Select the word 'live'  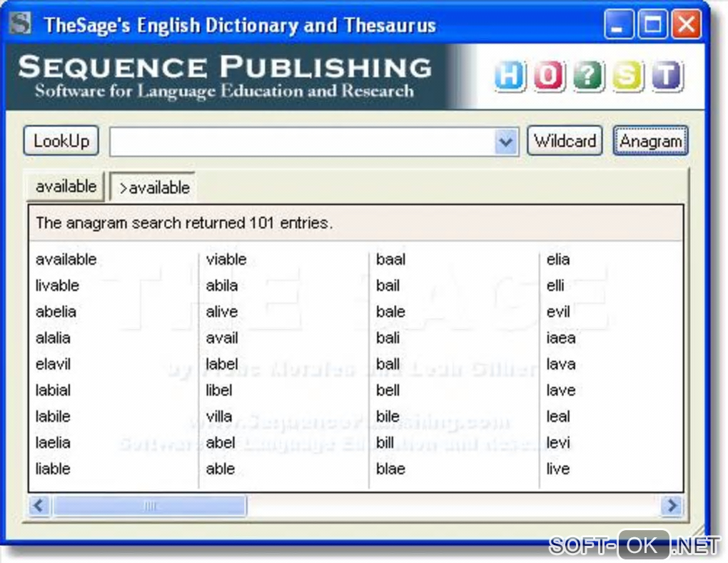click(x=558, y=469)
